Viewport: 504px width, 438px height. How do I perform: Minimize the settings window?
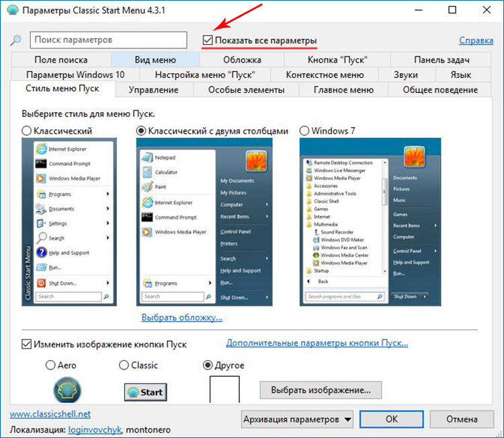418,10
